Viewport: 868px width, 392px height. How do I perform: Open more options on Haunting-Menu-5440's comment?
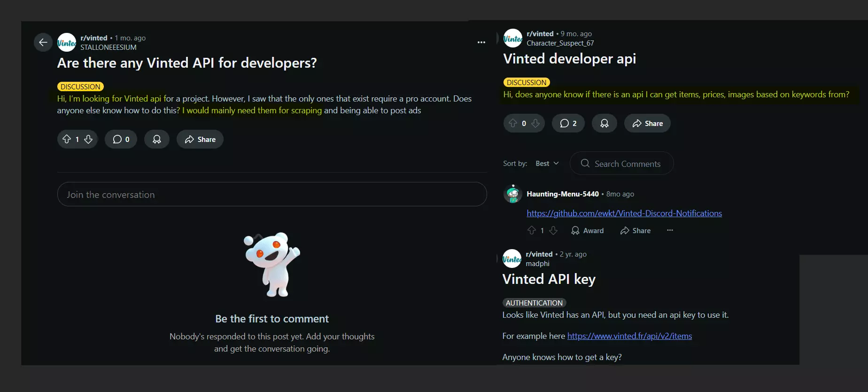(670, 230)
